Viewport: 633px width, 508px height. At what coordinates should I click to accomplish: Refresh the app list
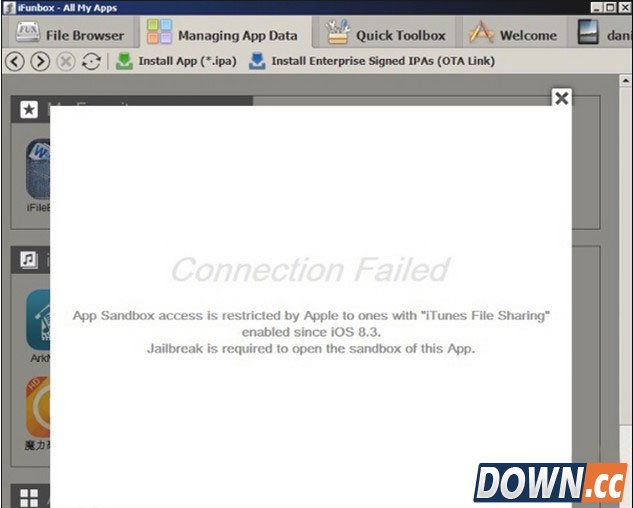click(x=91, y=62)
